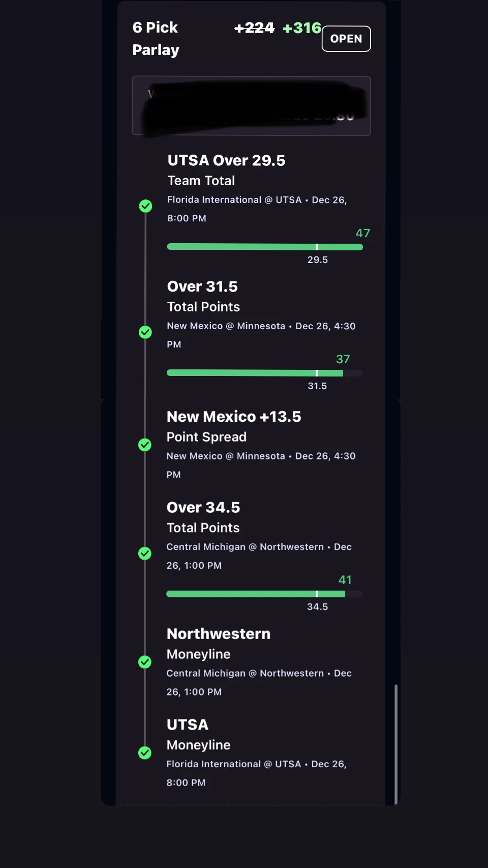Click the 29.5 threshold marker label
The height and width of the screenshot is (868, 488).
318,259
